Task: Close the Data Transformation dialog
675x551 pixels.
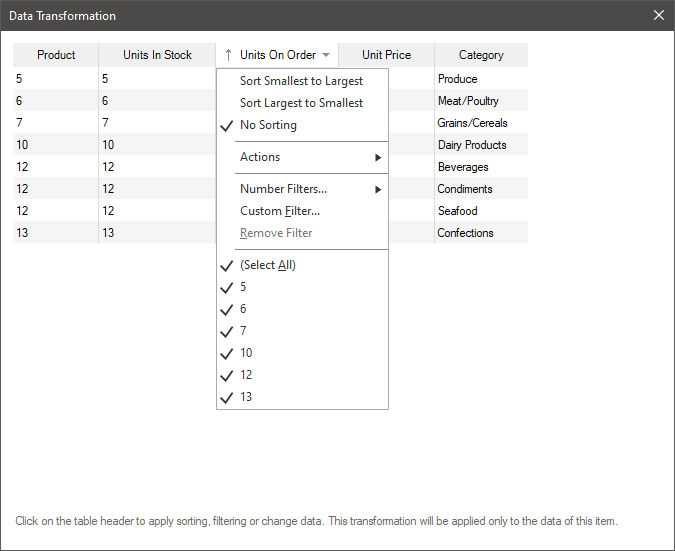Action: tap(658, 15)
